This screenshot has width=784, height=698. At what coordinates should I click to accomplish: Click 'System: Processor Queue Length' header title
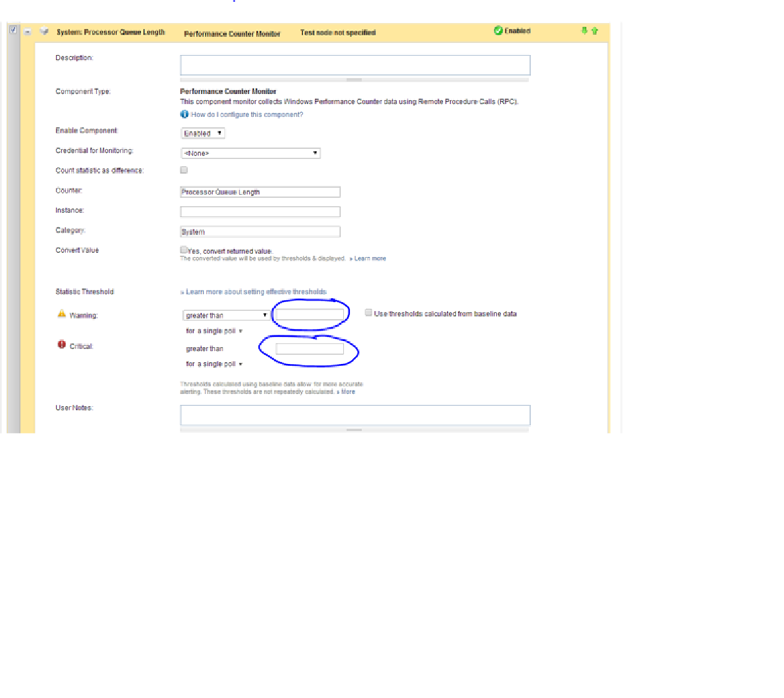click(x=110, y=32)
